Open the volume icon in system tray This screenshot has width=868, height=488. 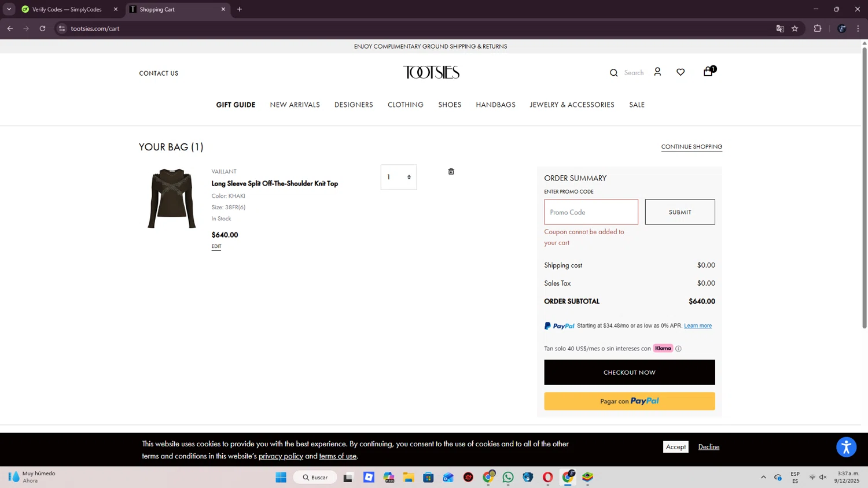pyautogui.click(x=823, y=477)
